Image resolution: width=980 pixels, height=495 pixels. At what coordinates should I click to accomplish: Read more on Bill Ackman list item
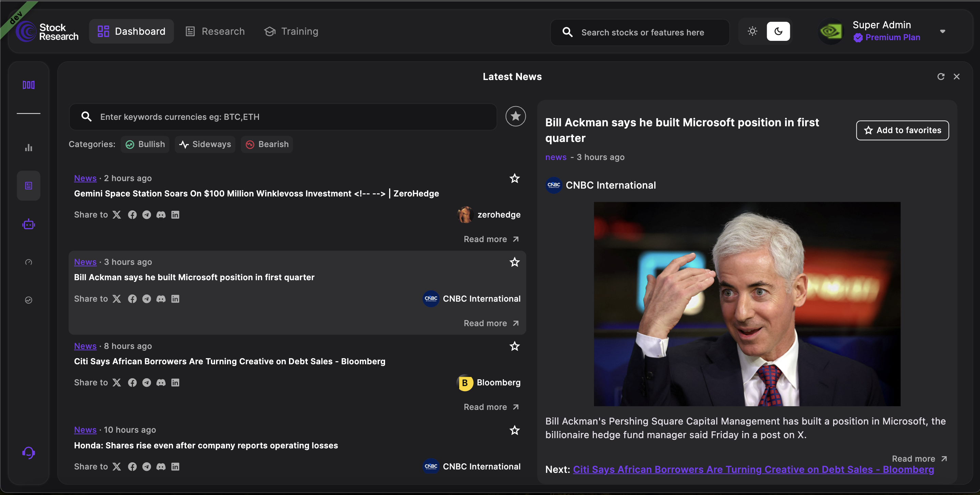[x=491, y=323]
